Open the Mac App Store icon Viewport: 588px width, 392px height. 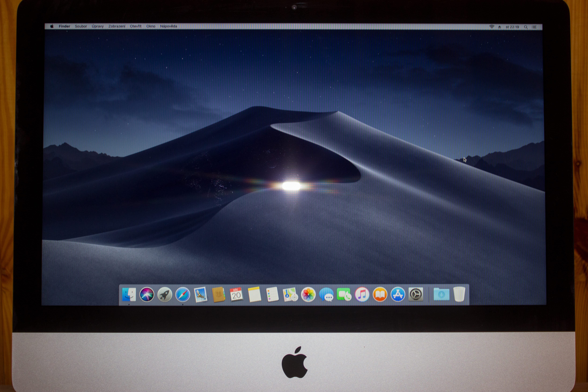tap(398, 295)
